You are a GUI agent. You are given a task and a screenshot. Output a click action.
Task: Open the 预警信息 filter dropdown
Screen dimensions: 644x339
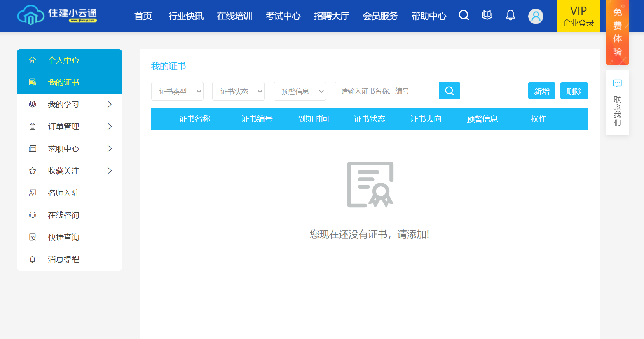(x=300, y=91)
